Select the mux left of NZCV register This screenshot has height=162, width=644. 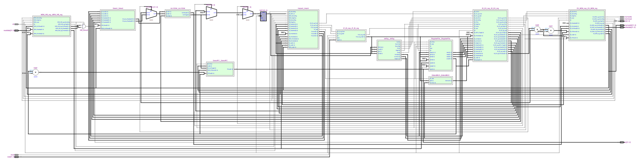(248, 14)
